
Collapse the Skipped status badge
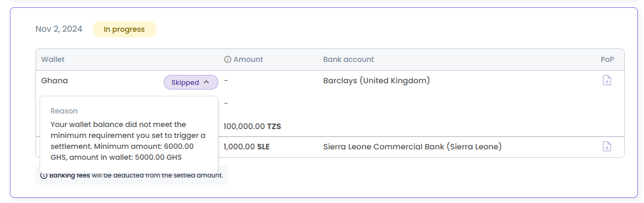pyautogui.click(x=191, y=82)
